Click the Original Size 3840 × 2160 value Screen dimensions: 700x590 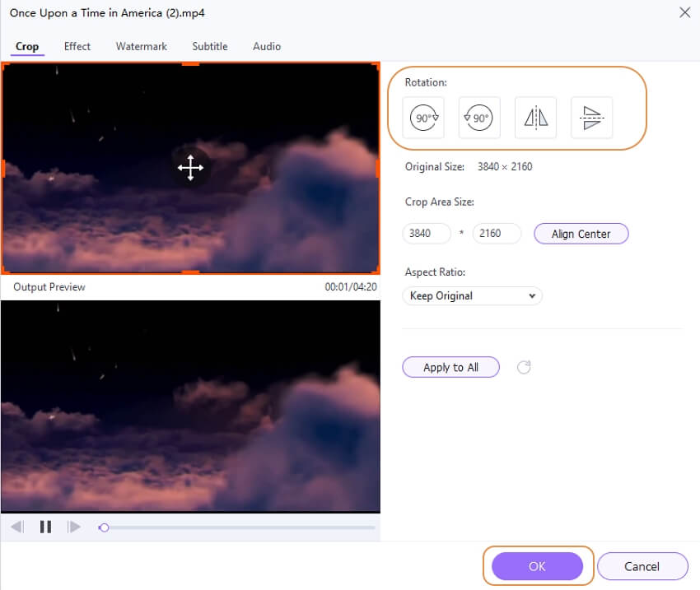pos(505,167)
